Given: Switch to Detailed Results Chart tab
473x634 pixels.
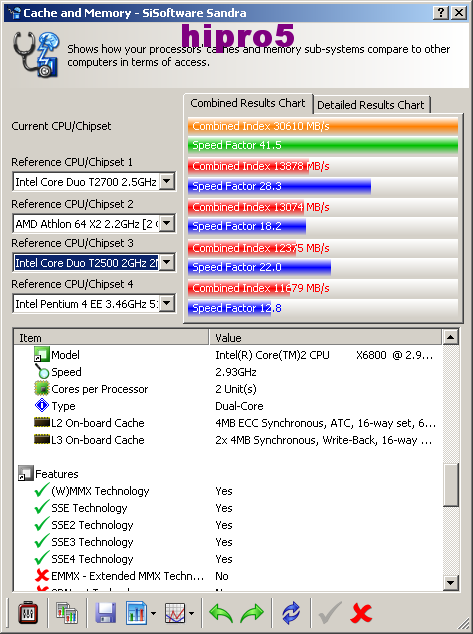Looking at the screenshot, I should [x=371, y=105].
